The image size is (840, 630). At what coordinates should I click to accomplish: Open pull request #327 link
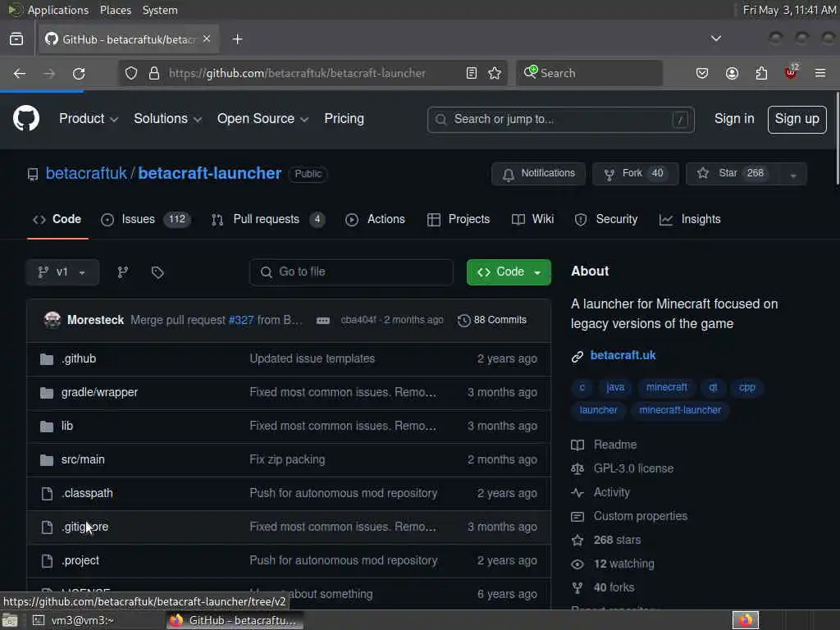(241, 321)
